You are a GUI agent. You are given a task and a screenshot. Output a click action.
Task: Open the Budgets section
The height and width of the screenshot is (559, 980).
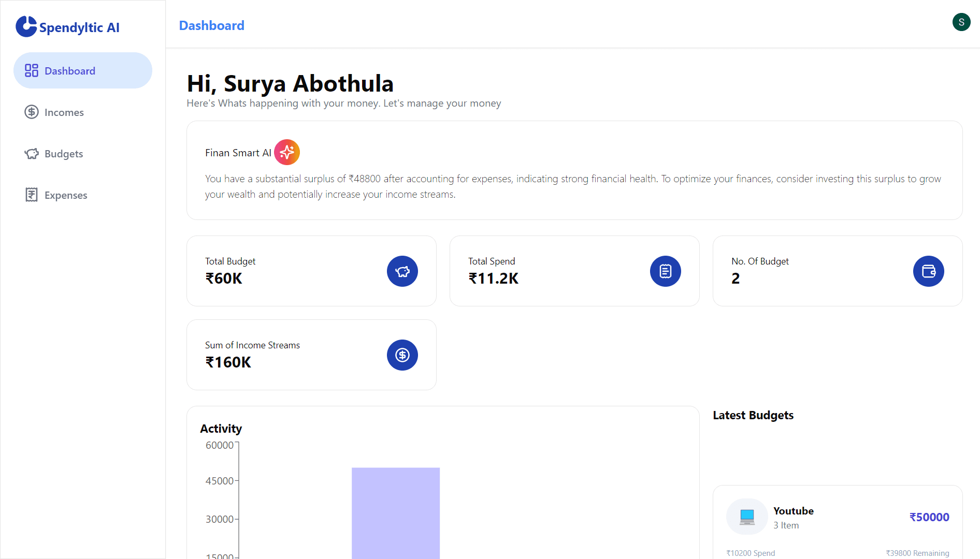pyautogui.click(x=83, y=153)
